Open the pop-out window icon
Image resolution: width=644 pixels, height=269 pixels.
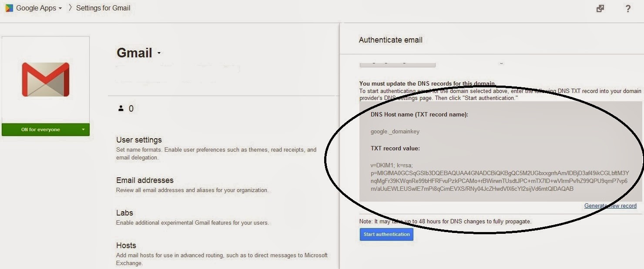coord(600,8)
